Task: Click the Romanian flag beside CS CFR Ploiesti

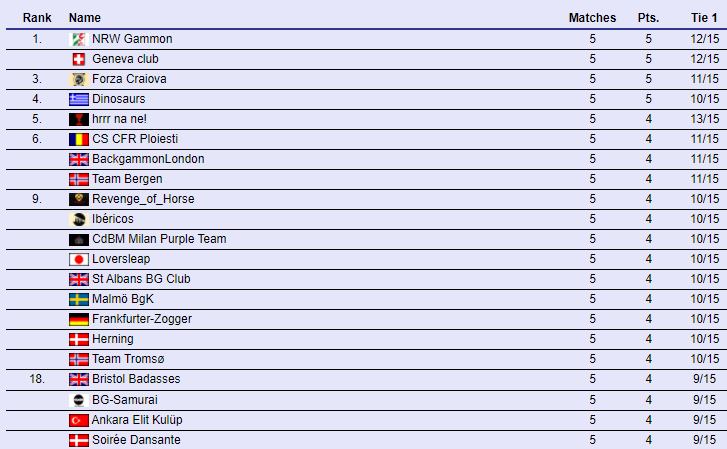Action: tap(79, 139)
